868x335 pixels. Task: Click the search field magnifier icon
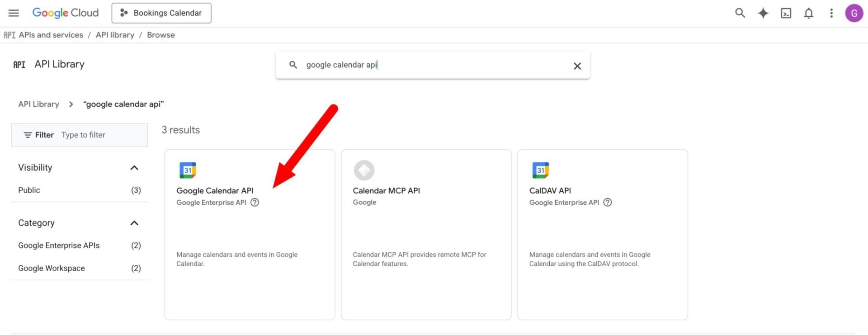(x=293, y=65)
